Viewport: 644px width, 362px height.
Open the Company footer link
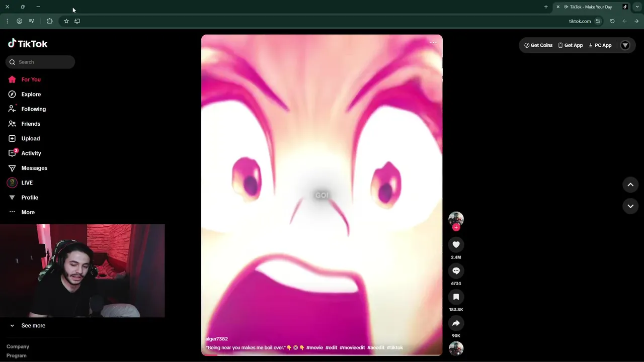pyautogui.click(x=18, y=346)
